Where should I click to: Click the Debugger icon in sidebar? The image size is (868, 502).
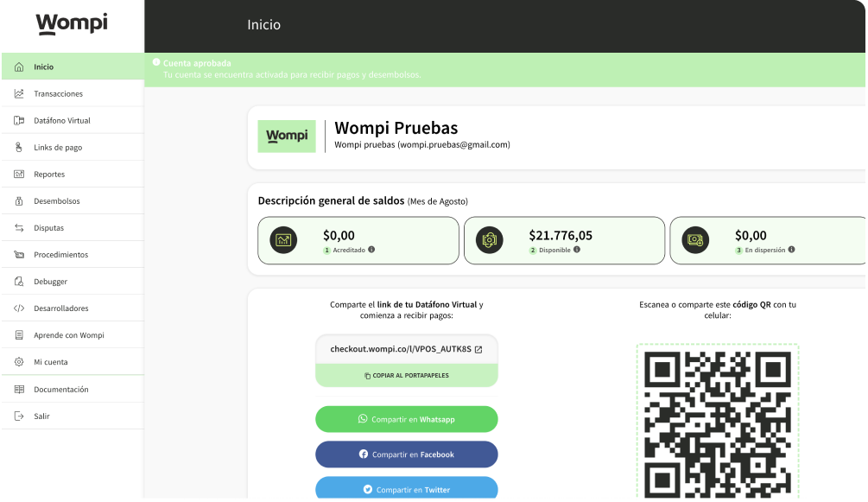point(19,282)
